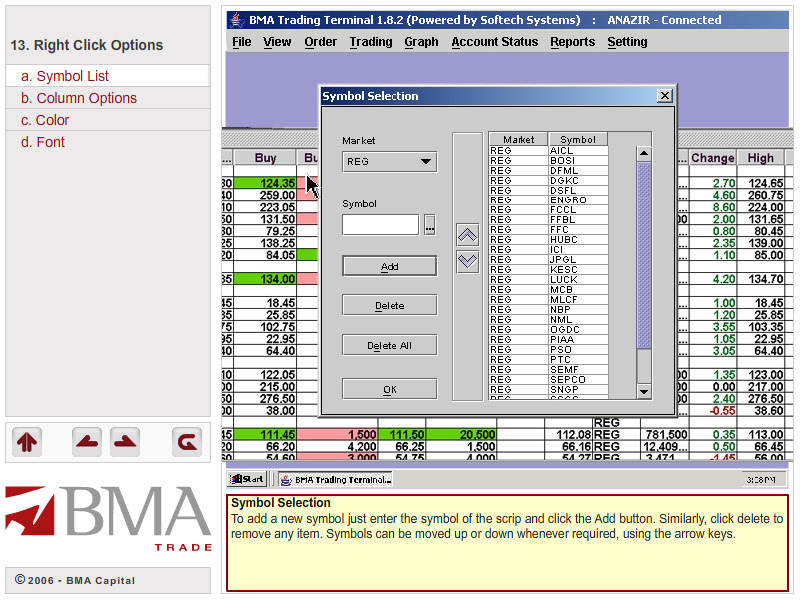
Task: Confirm with the OK button
Action: tap(389, 389)
